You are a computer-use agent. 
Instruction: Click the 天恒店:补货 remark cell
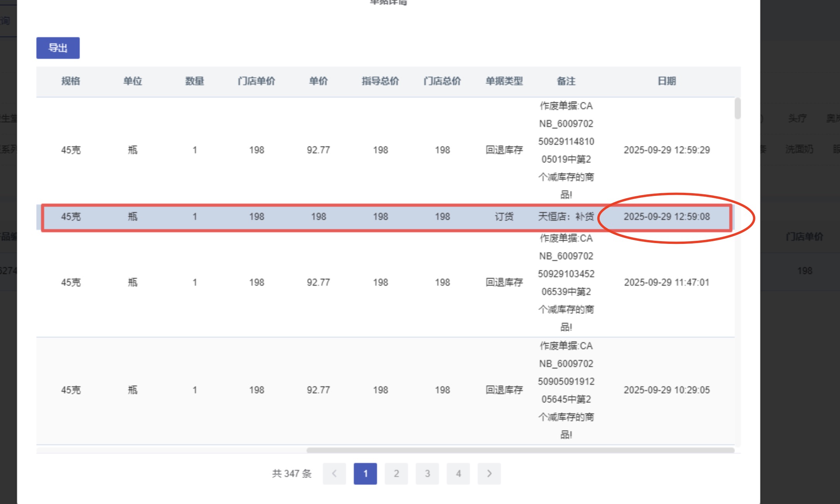click(566, 217)
